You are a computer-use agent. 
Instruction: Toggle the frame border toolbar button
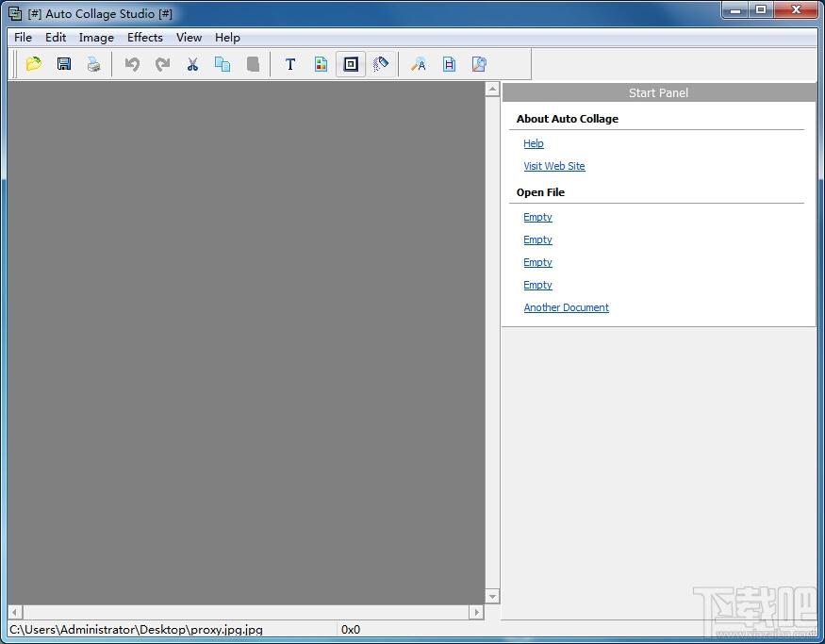(351, 64)
